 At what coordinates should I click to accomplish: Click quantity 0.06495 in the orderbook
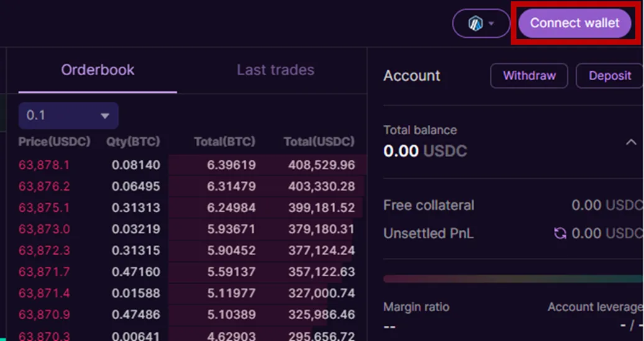point(136,186)
